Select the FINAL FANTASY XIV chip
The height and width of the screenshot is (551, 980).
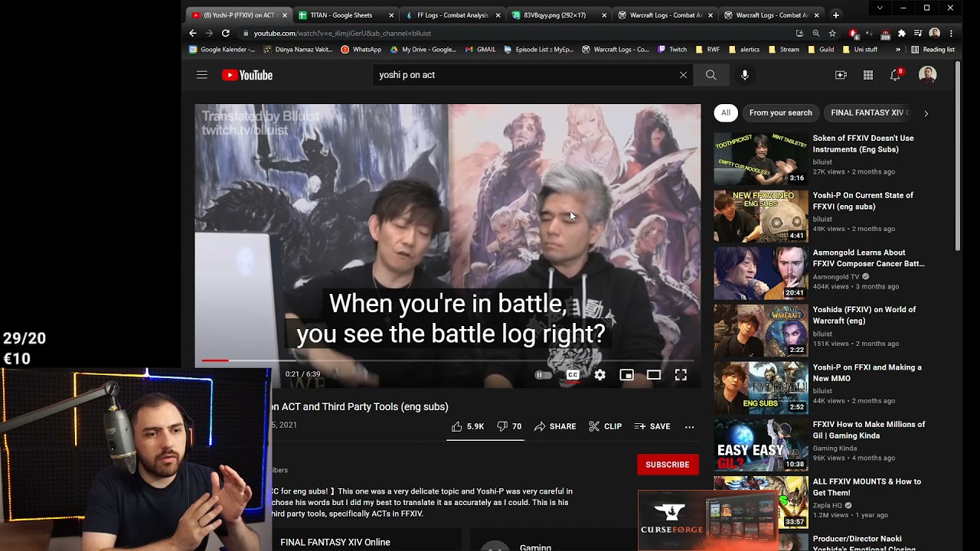click(870, 112)
